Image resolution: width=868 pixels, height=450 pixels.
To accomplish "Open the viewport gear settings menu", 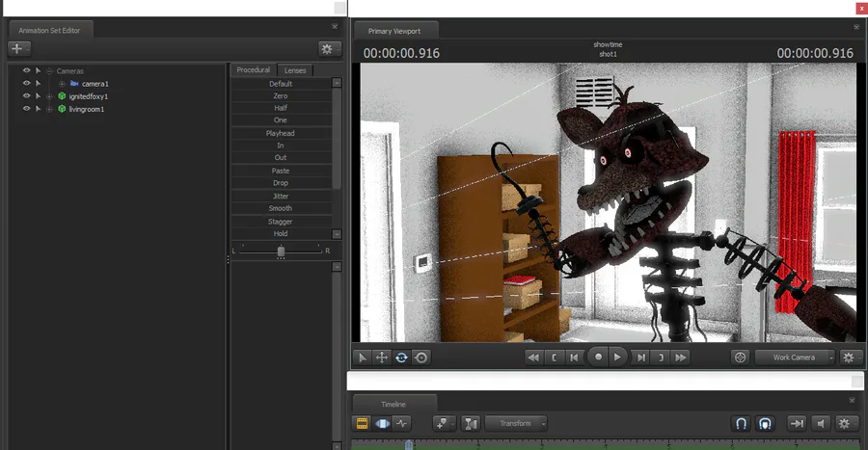I will tap(849, 357).
